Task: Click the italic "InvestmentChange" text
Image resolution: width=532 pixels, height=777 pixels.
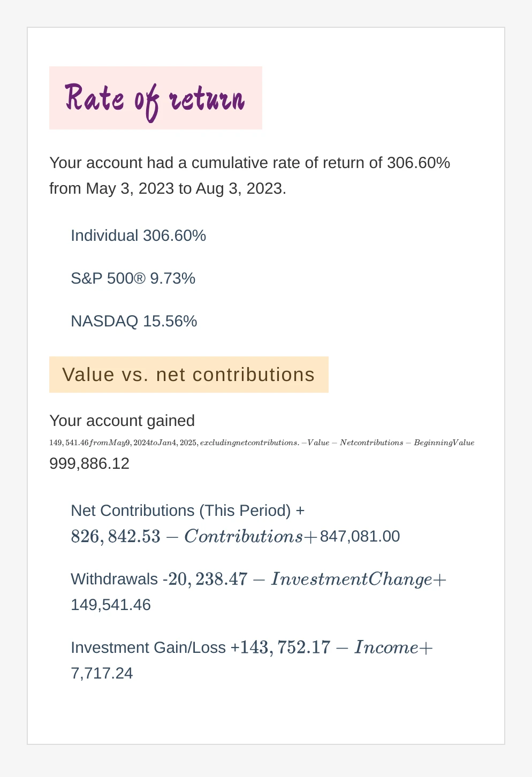Action: click(x=352, y=579)
